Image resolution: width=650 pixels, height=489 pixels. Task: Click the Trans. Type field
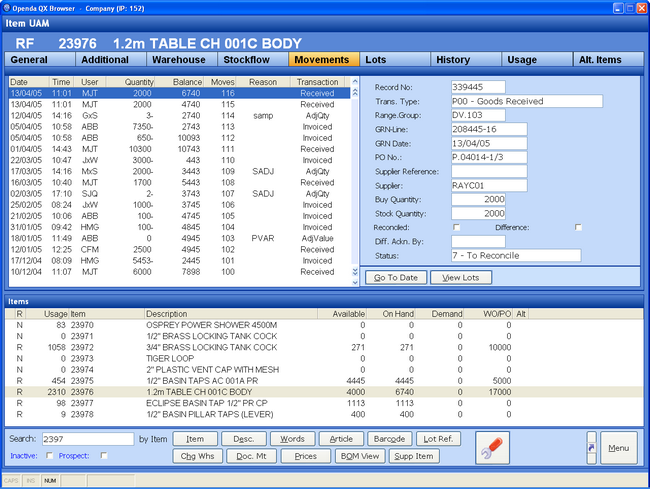[x=527, y=101]
